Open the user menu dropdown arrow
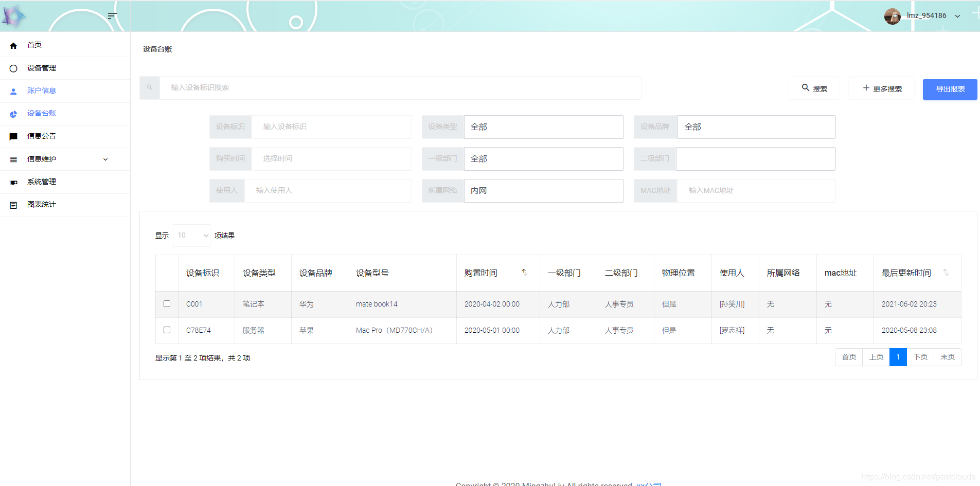 coord(957,16)
